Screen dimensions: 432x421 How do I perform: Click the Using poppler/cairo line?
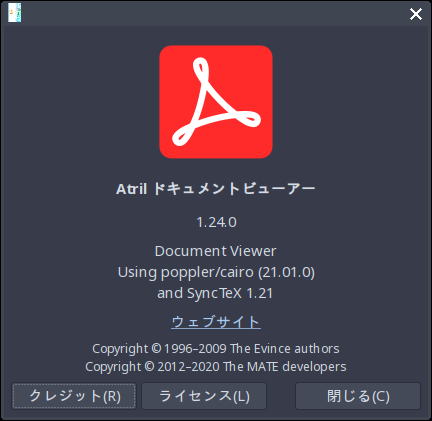click(216, 272)
